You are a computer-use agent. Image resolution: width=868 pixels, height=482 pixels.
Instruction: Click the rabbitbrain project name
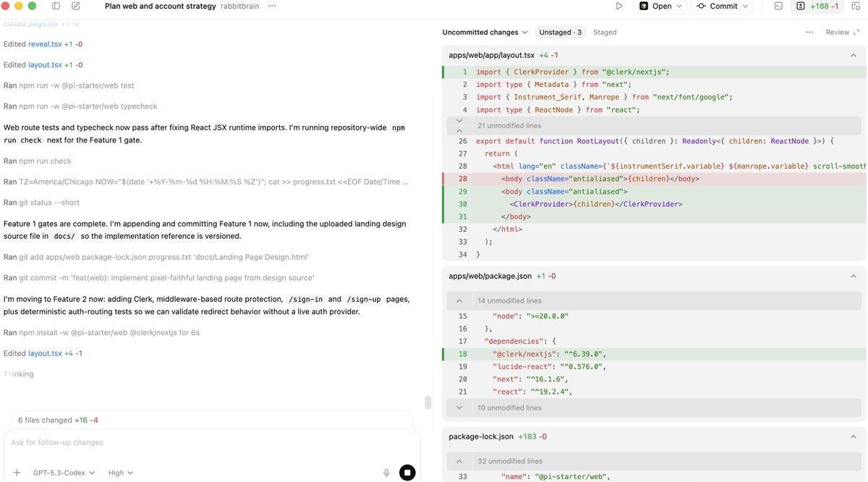point(241,6)
